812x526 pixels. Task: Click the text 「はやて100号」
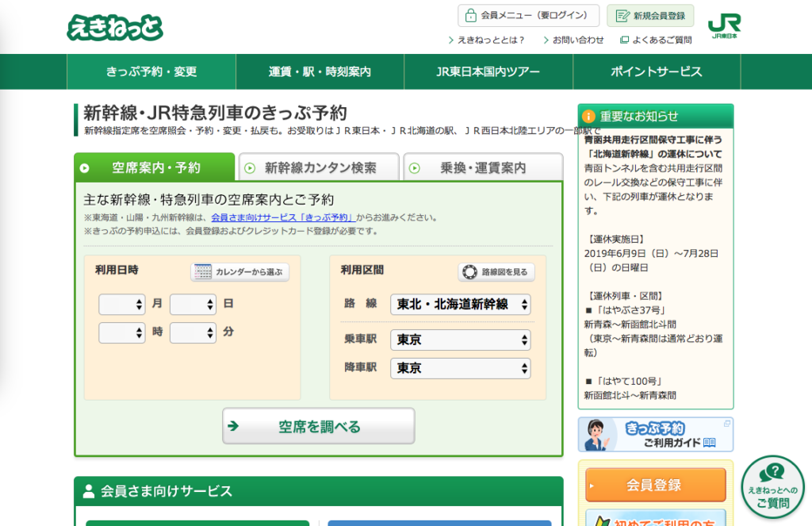click(628, 382)
